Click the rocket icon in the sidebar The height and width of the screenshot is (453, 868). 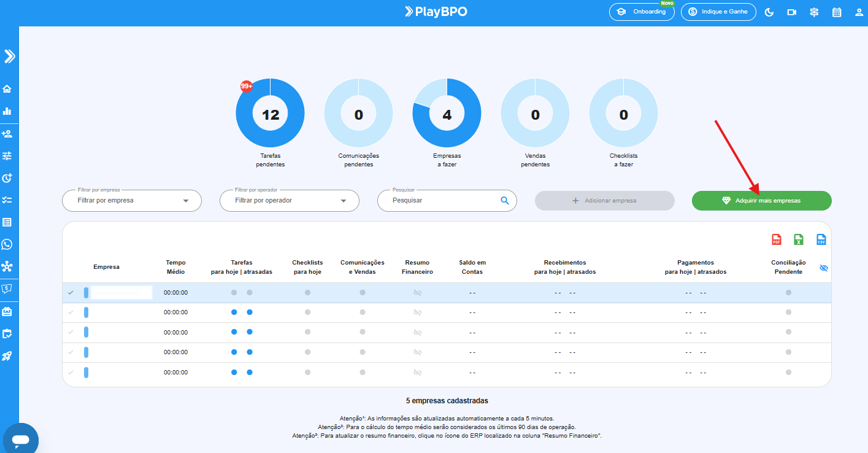click(7, 356)
